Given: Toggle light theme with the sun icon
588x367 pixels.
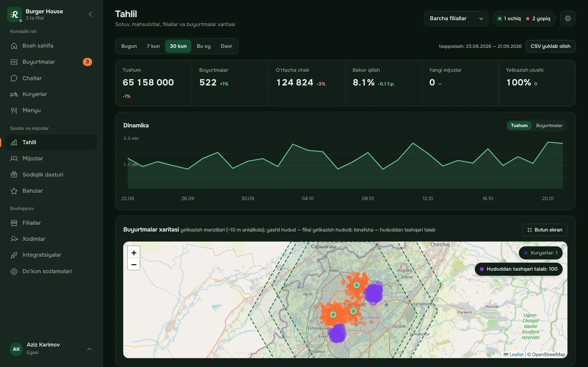Looking at the screenshot, I should tap(568, 19).
